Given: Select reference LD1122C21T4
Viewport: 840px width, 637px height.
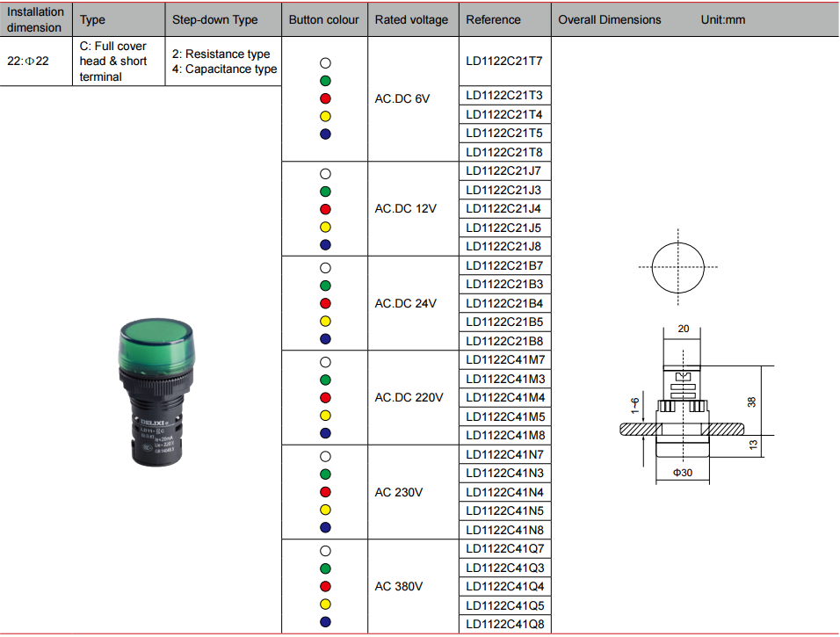Looking at the screenshot, I should [504, 114].
